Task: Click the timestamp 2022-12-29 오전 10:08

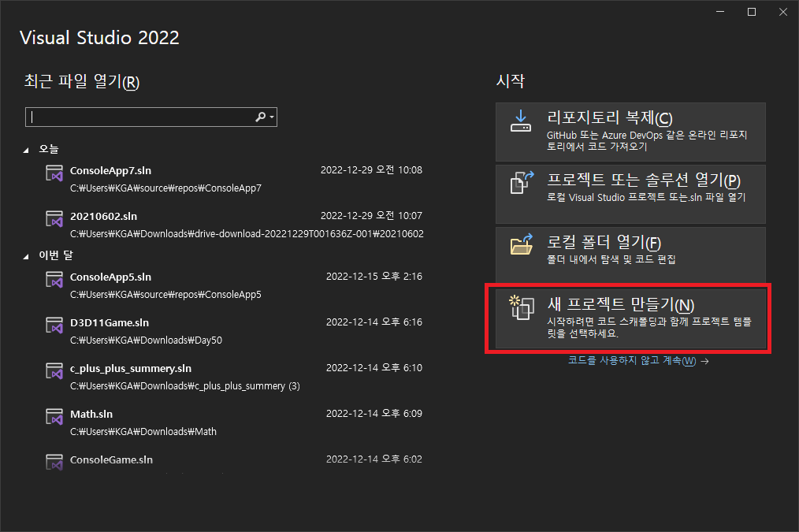Action: click(x=371, y=170)
